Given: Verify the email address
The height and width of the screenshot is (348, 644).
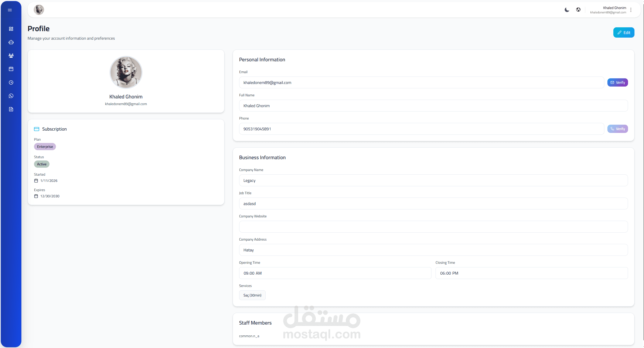Looking at the screenshot, I should 617,82.
